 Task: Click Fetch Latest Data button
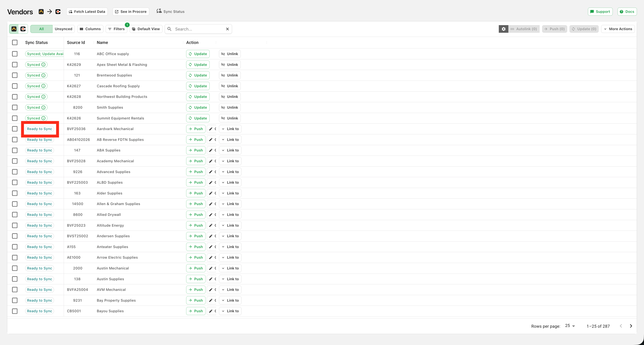tap(87, 12)
